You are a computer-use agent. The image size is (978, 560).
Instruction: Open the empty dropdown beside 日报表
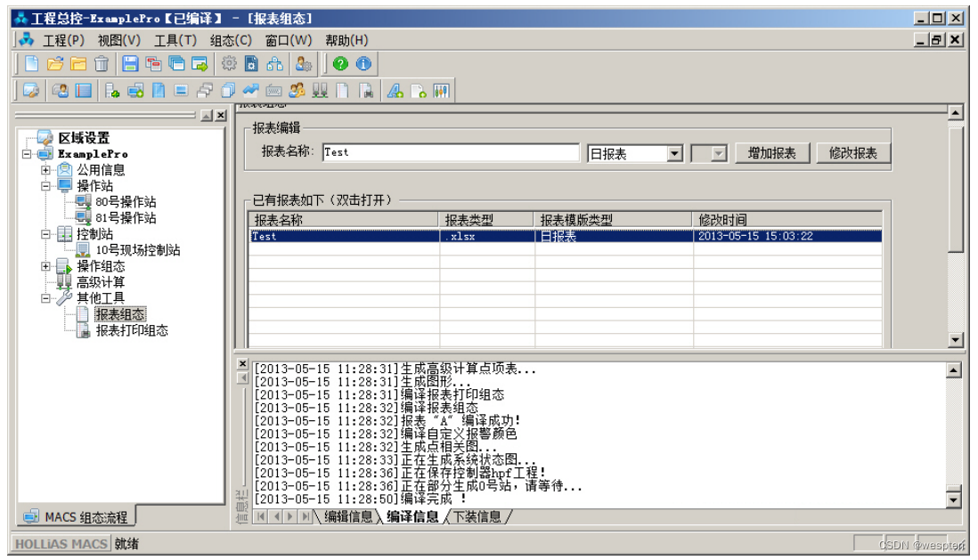(719, 153)
